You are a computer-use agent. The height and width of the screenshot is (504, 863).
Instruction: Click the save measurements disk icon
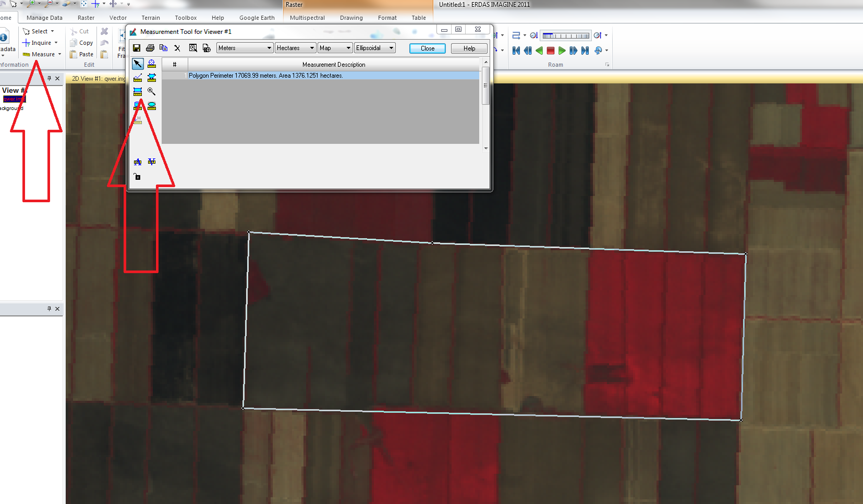click(137, 48)
